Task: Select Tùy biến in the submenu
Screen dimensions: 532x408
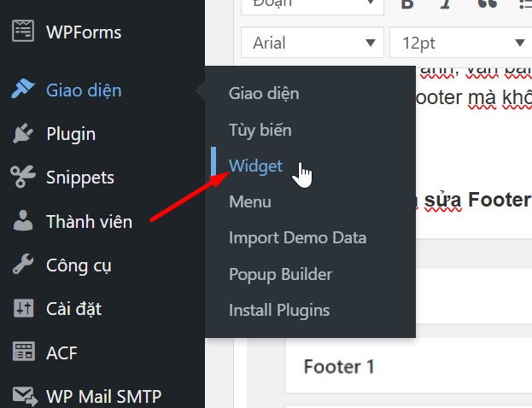Action: (x=260, y=130)
